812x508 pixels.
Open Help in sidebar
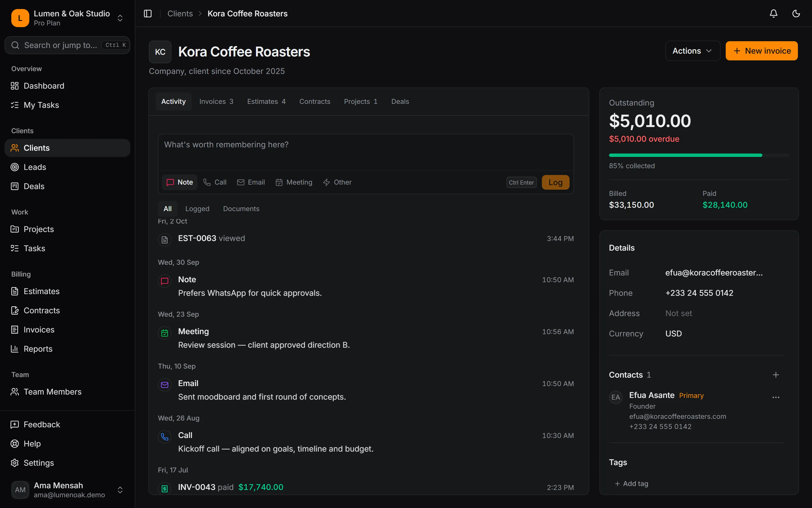[x=67, y=443]
